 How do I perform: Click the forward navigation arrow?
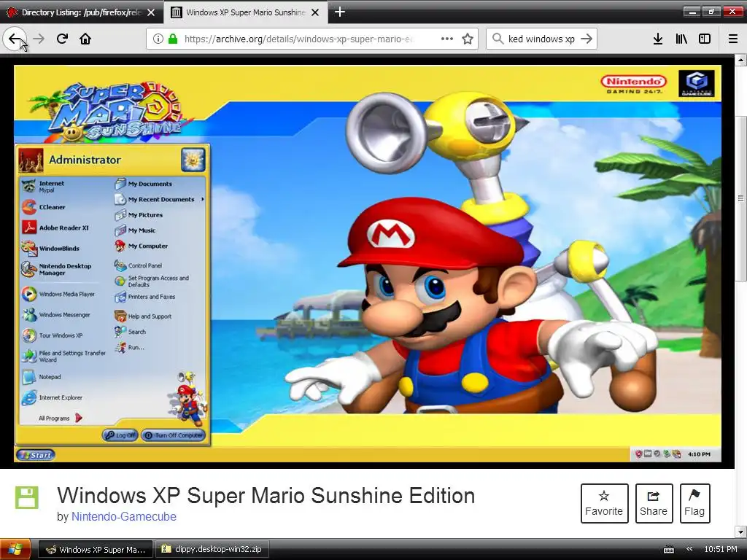click(39, 39)
